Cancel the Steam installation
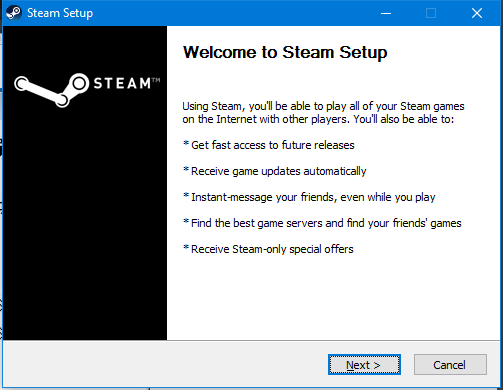The width and height of the screenshot is (503, 390). (450, 365)
